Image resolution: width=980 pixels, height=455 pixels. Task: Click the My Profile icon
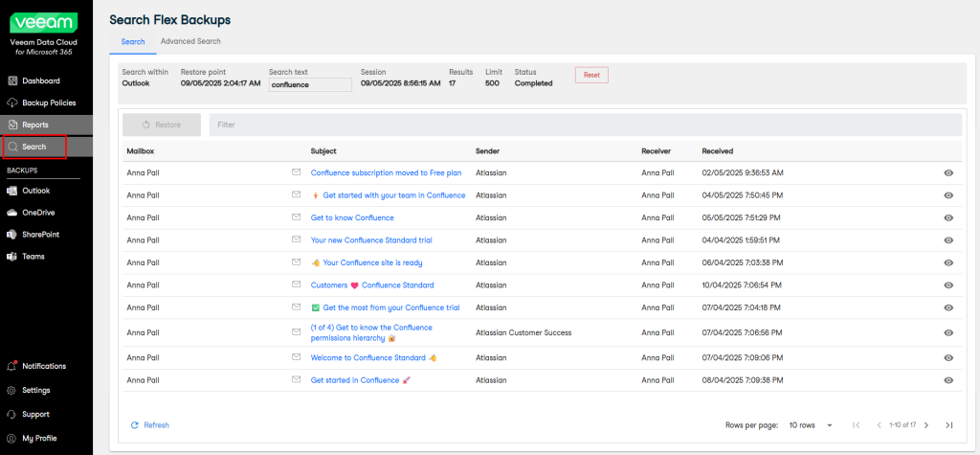11,438
